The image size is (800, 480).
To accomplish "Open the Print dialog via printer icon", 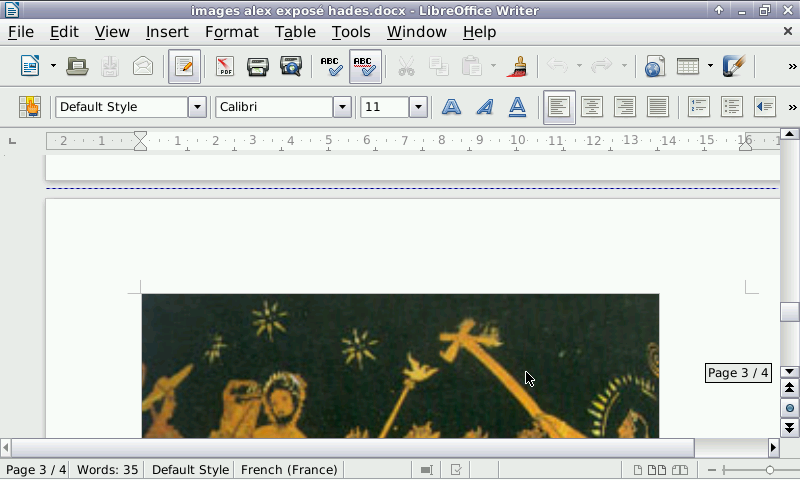I will [258, 67].
